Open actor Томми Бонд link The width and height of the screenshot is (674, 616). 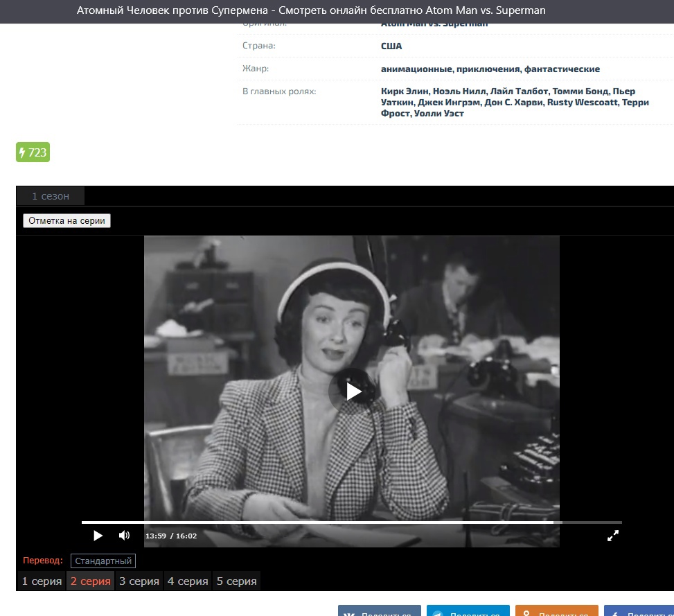click(x=580, y=91)
